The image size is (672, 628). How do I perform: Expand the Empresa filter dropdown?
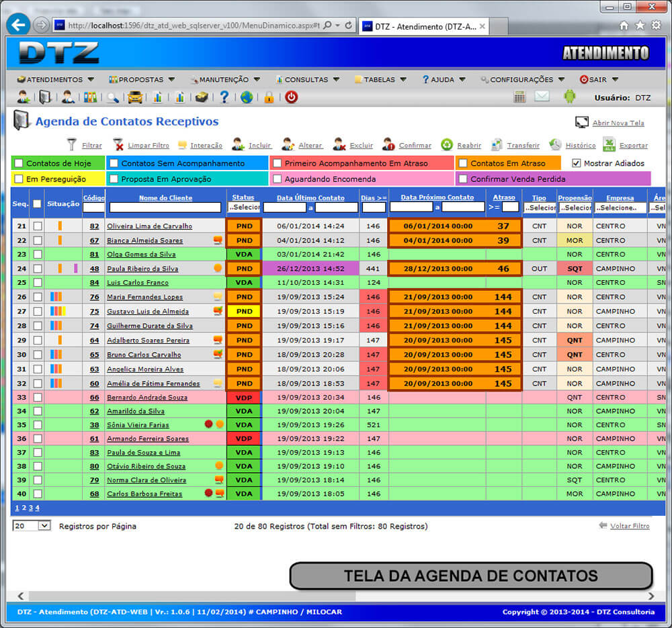[x=620, y=208]
